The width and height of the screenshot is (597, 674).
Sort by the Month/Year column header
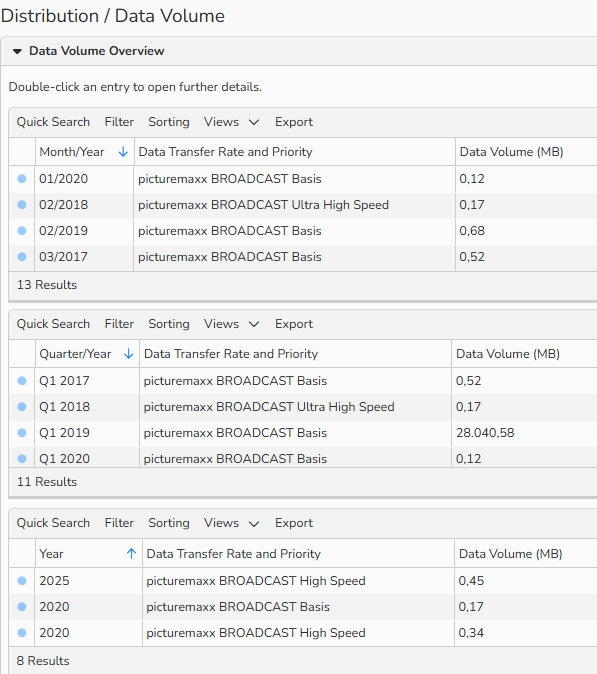point(72,152)
